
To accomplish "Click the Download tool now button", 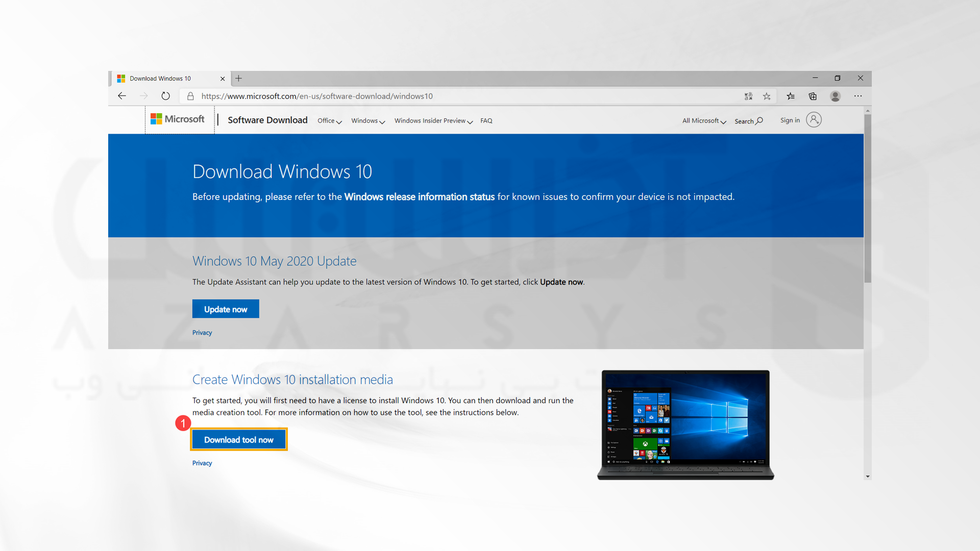I will click(x=239, y=440).
